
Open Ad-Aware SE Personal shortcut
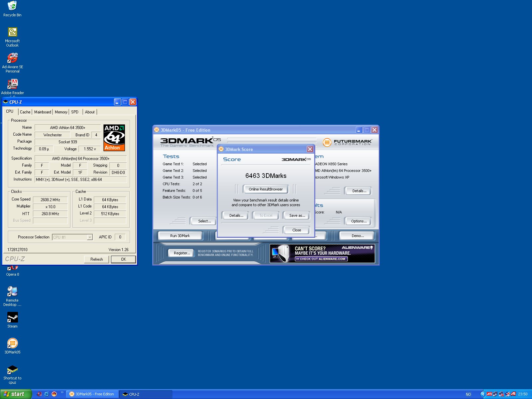(x=12, y=59)
